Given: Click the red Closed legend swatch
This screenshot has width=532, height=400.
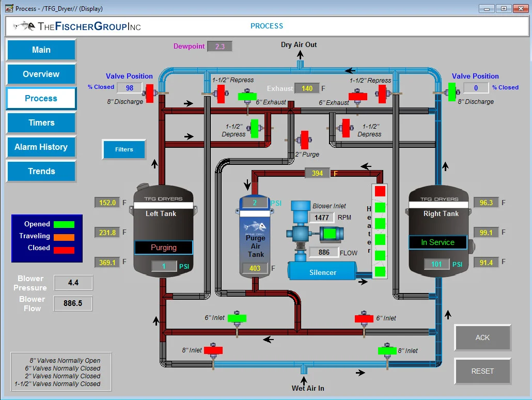Looking at the screenshot, I should click(64, 250).
